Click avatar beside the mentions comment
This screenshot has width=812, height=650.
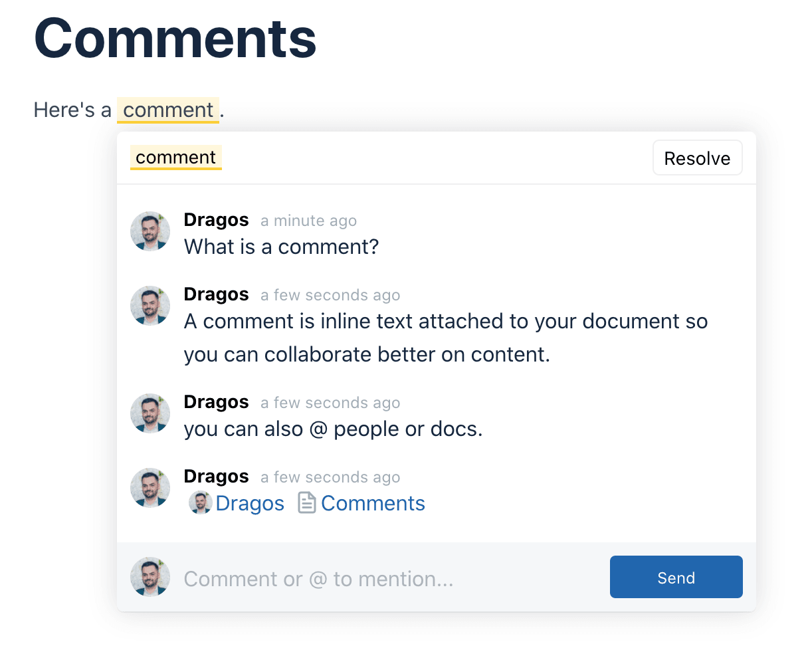click(150, 488)
